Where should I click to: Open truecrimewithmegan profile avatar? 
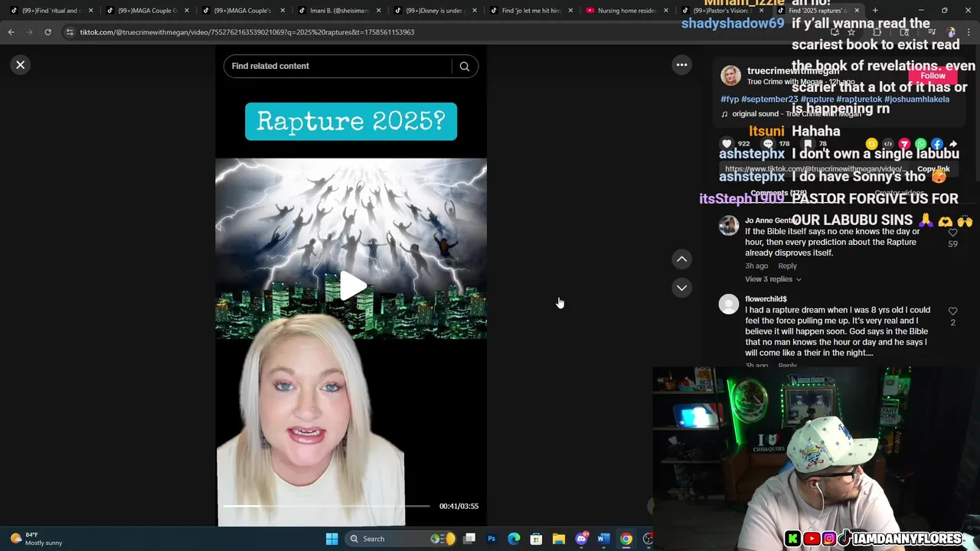click(731, 76)
